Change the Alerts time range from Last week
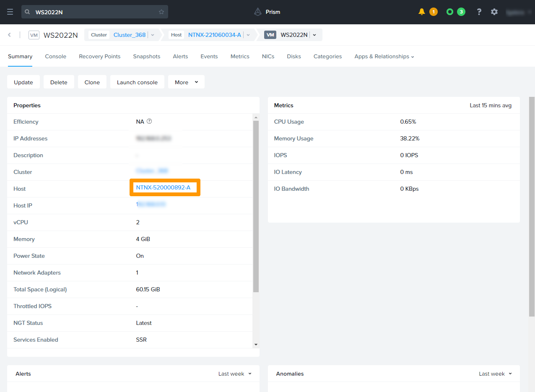Screen dimensions: 535x392 point(235,373)
